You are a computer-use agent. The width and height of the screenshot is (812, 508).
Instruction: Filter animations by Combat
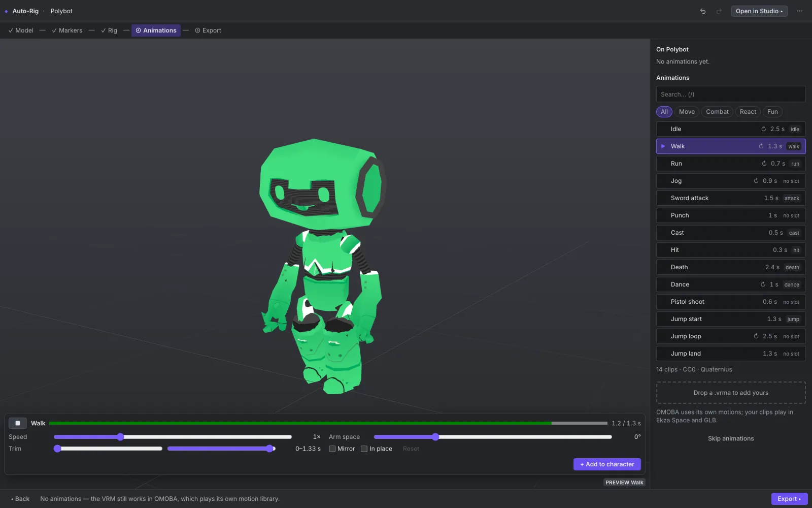tap(717, 112)
